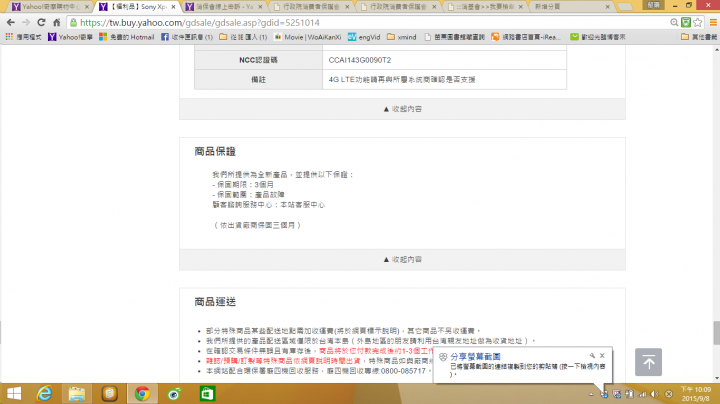The height and width of the screenshot is (404, 720).
Task: Close the screenshot share notification
Action: tap(602, 356)
